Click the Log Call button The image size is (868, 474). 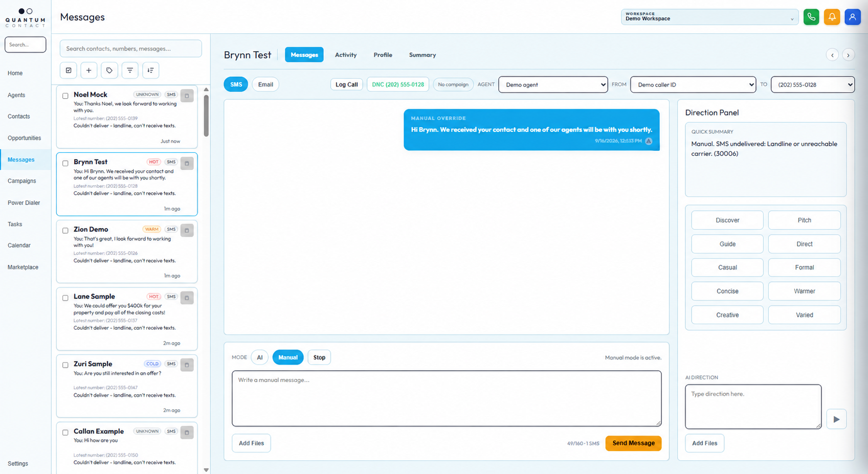347,84
